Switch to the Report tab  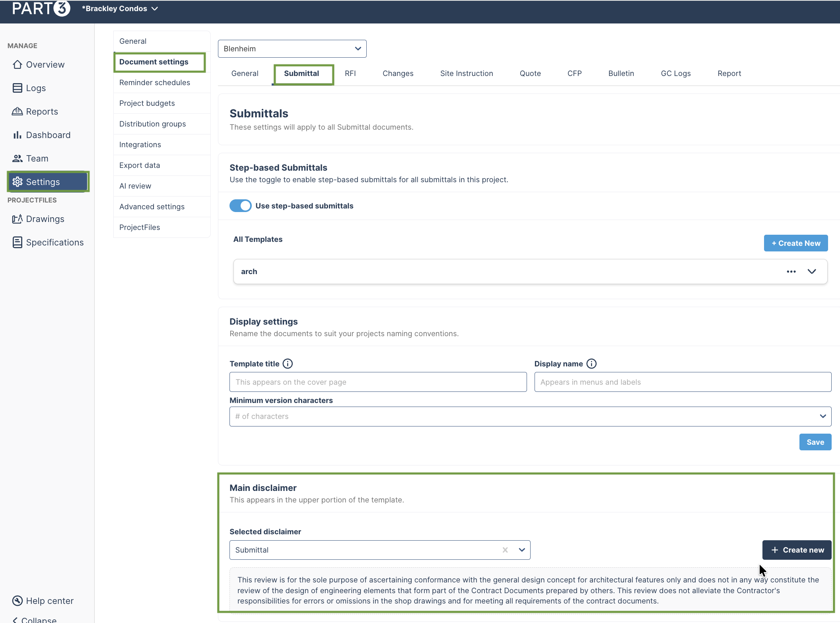tap(729, 74)
